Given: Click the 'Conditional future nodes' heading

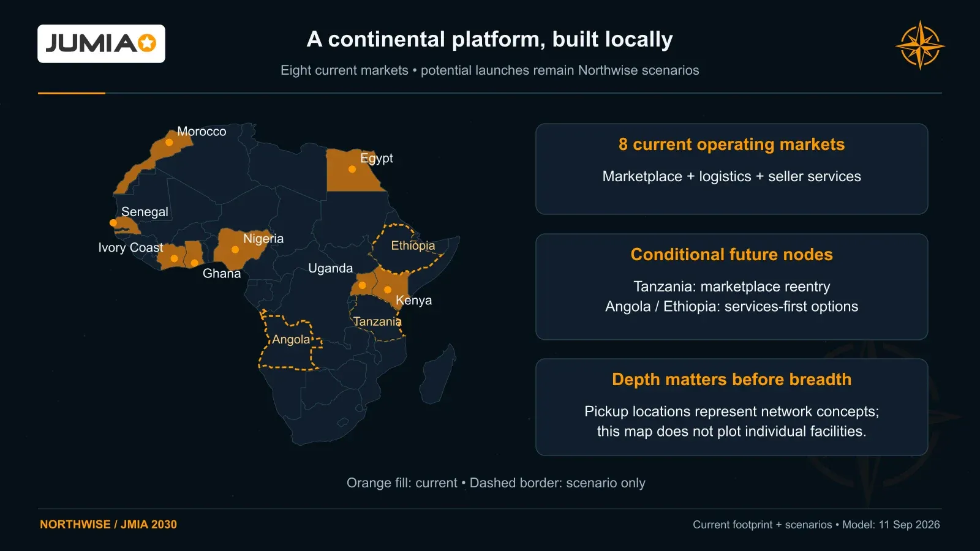Looking at the screenshot, I should [x=732, y=255].
